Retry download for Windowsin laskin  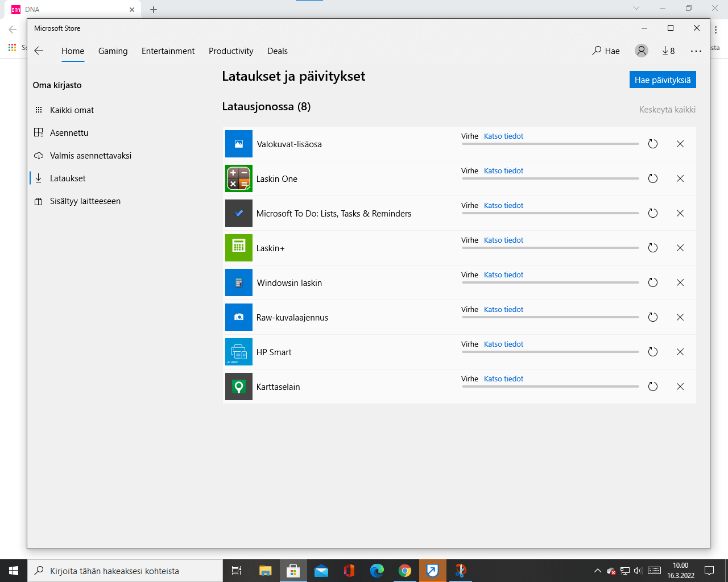tap(653, 282)
